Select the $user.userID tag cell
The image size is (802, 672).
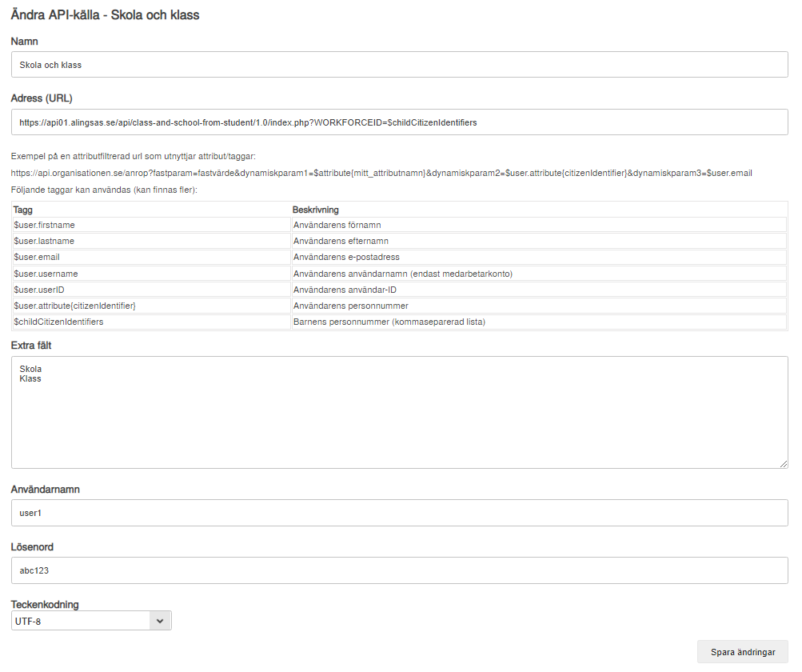click(152, 290)
